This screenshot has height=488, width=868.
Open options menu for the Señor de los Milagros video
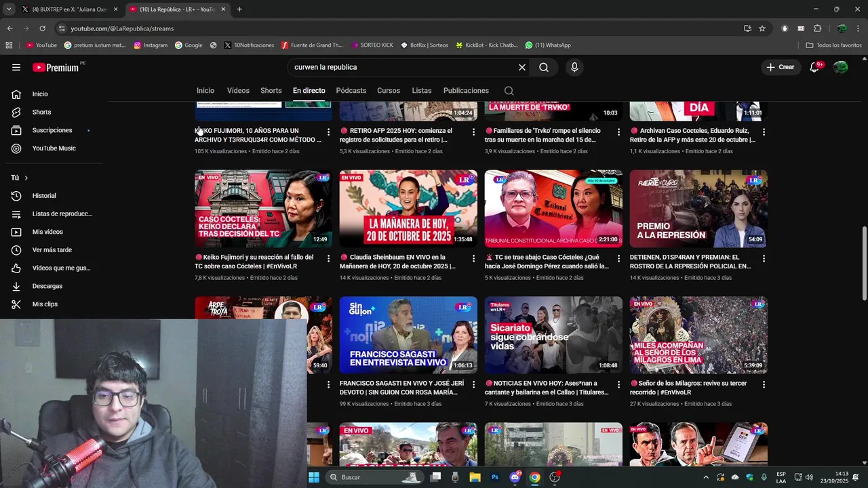pyautogui.click(x=764, y=384)
